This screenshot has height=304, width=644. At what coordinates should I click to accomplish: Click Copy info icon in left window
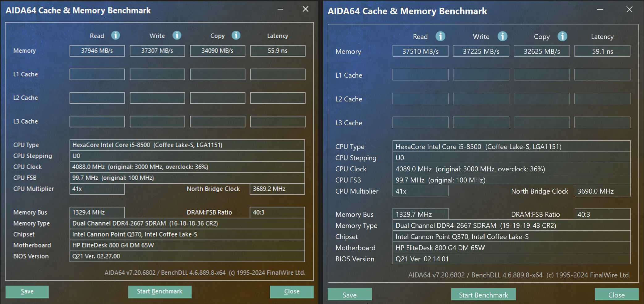point(236,35)
